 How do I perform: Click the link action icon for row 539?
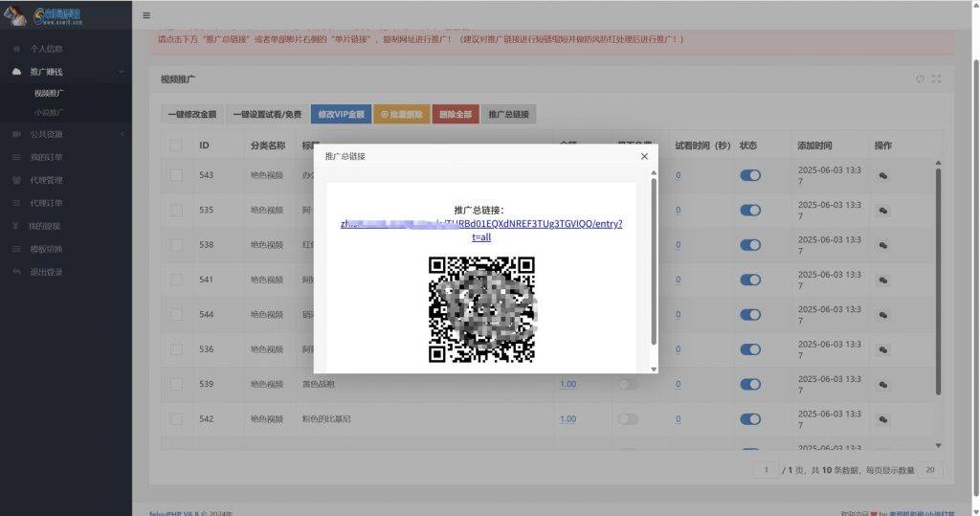tap(883, 385)
